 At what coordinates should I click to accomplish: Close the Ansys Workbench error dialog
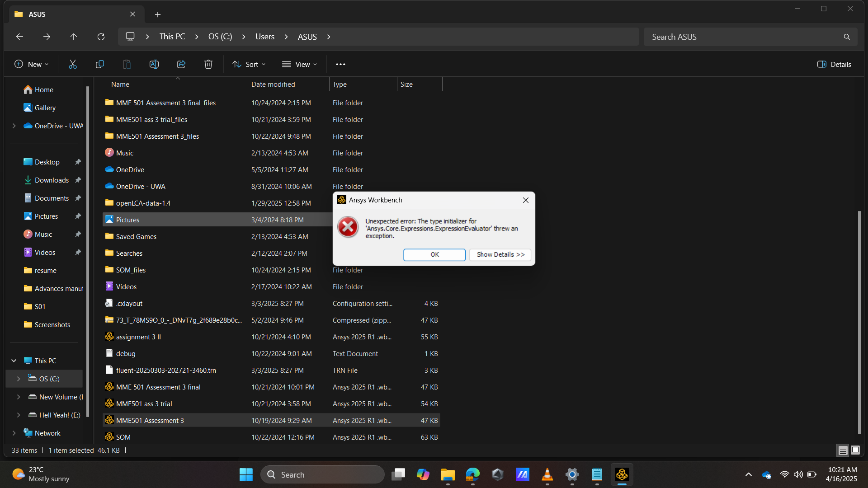coord(525,200)
